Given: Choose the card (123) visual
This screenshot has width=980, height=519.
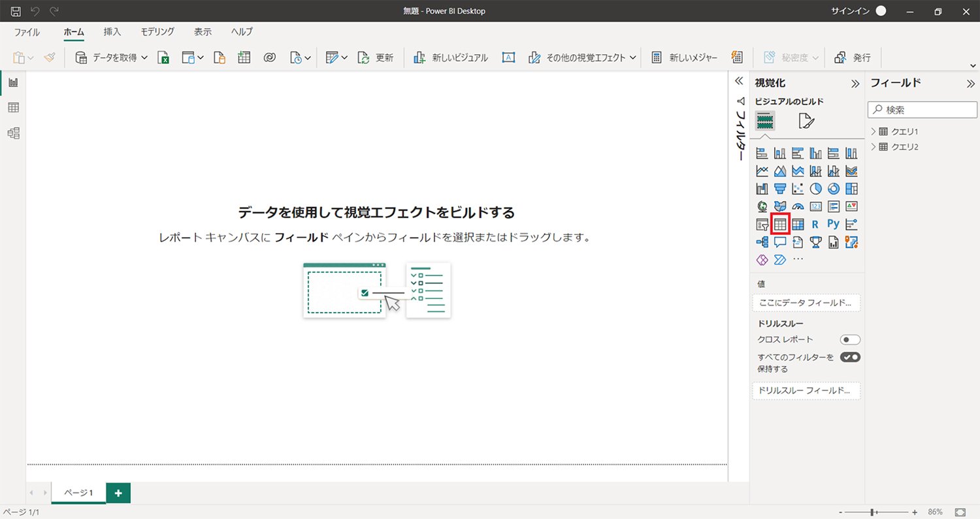Looking at the screenshot, I should click(815, 206).
